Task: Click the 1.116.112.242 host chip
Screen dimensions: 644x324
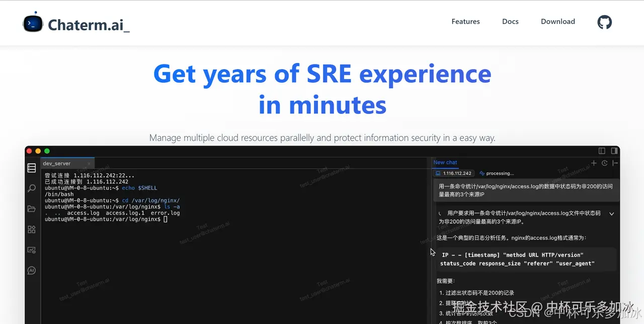Action: (x=453, y=173)
